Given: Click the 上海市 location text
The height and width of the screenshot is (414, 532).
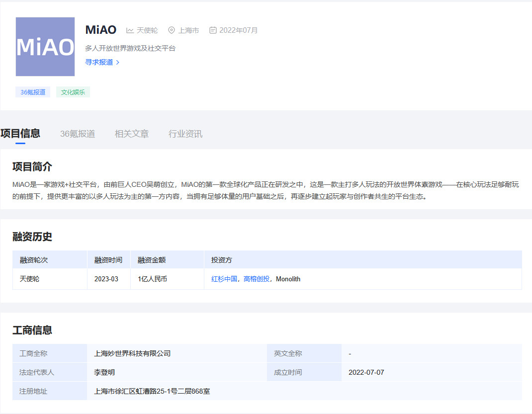Looking at the screenshot, I should coord(188,30).
